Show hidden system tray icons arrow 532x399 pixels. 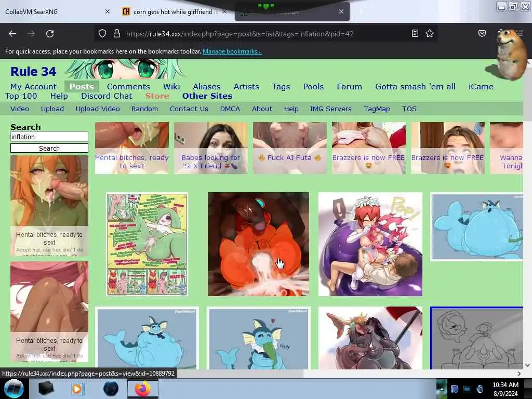[x=442, y=389]
